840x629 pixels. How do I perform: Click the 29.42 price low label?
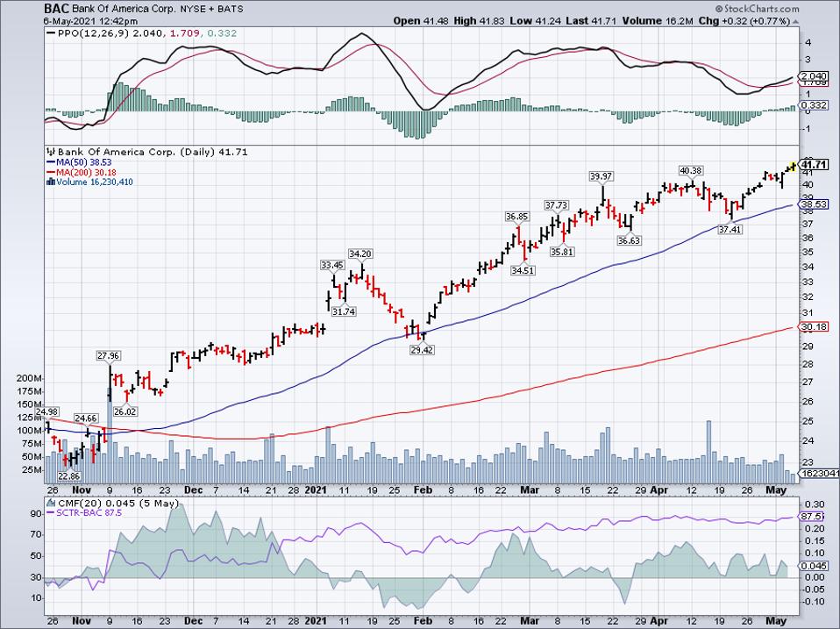(422, 350)
